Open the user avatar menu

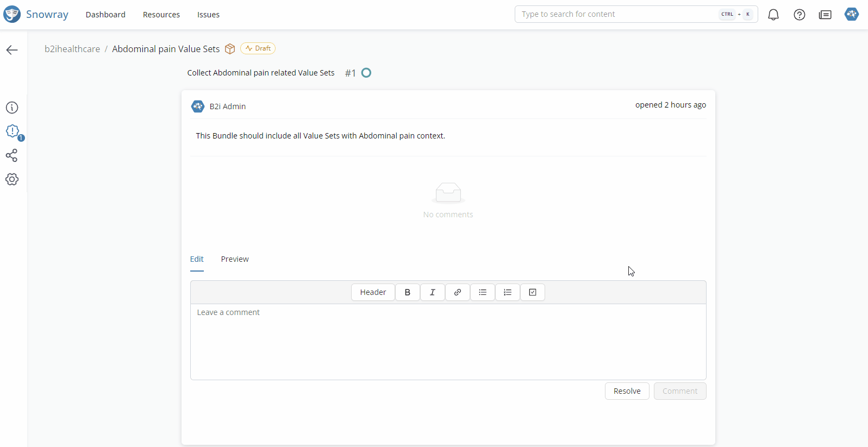[851, 14]
